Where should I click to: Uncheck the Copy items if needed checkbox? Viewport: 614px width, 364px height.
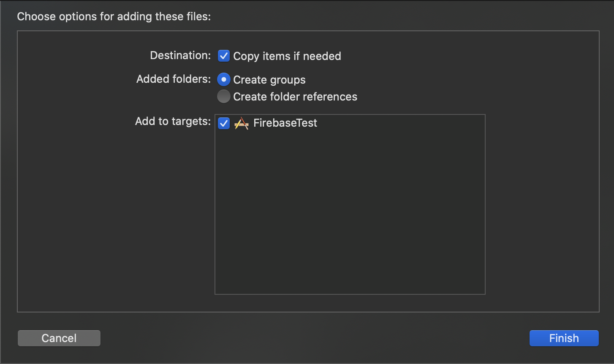[x=223, y=56]
